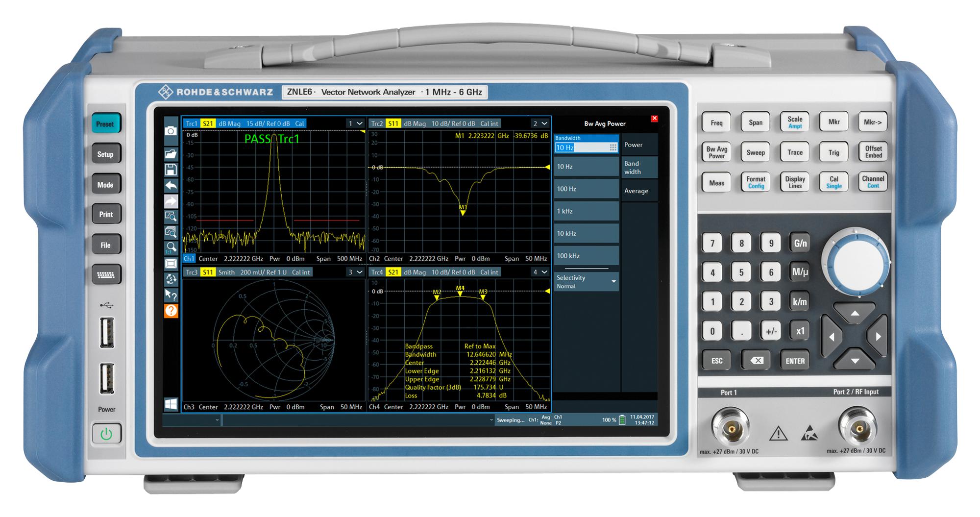The image size is (980, 517).
Task: Click the floppy disk save icon
Action: point(171,170)
